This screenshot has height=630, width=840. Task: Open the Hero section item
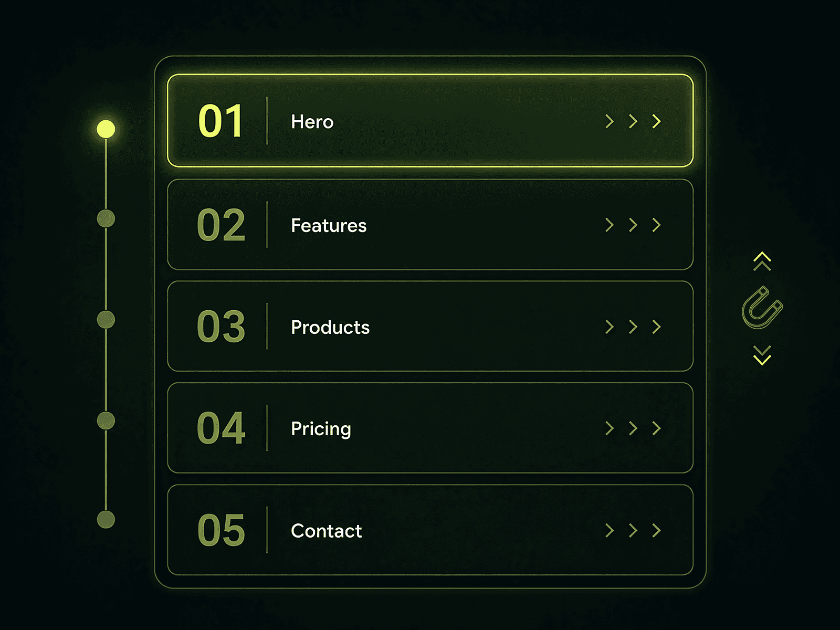click(430, 121)
